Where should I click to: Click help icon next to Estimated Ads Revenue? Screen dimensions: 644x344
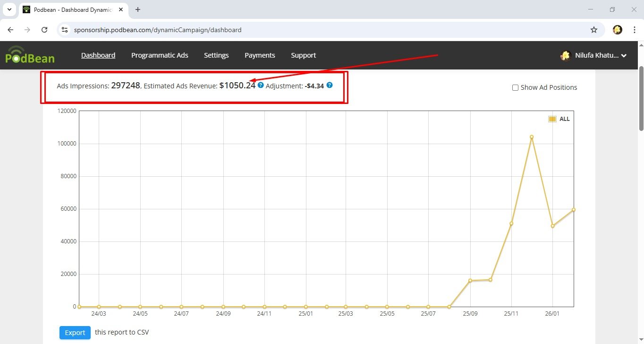[261, 86]
